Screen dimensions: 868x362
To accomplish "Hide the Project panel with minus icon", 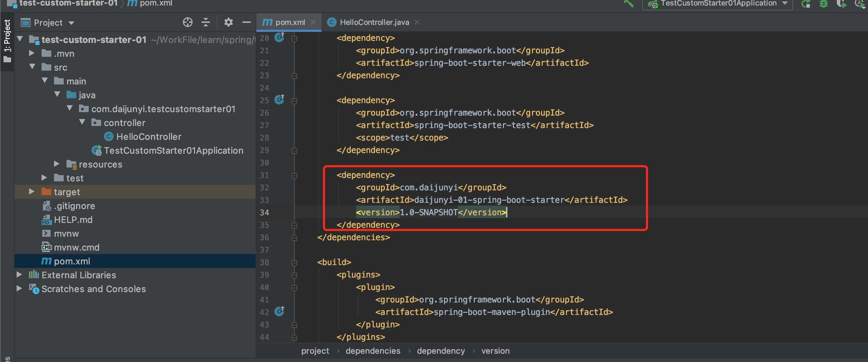I will (246, 22).
